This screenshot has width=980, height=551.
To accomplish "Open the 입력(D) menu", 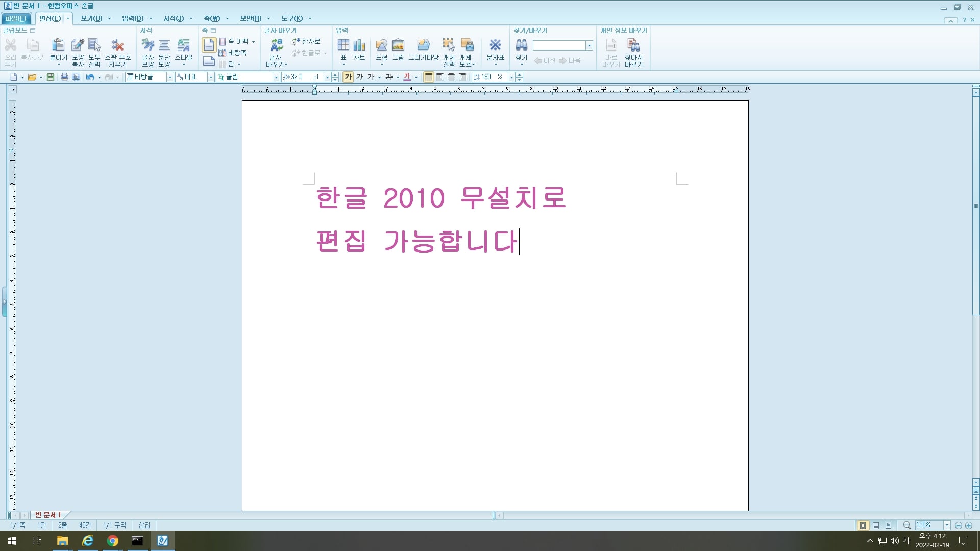I will click(x=133, y=18).
